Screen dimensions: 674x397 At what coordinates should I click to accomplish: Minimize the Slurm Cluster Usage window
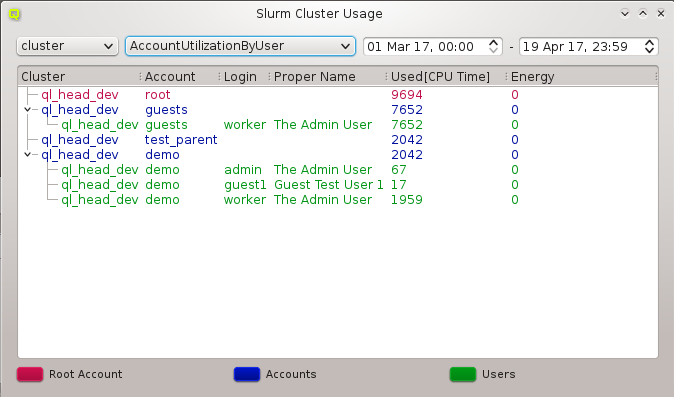click(x=625, y=14)
